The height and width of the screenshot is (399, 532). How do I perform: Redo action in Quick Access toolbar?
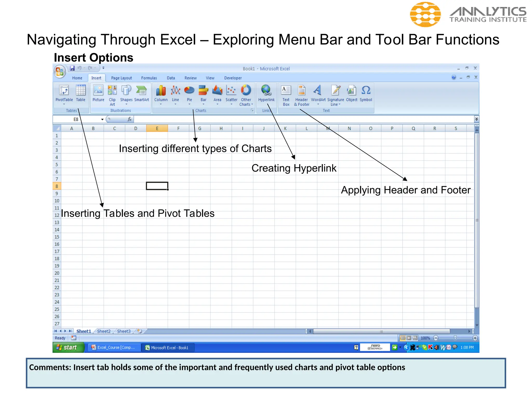(x=90, y=68)
